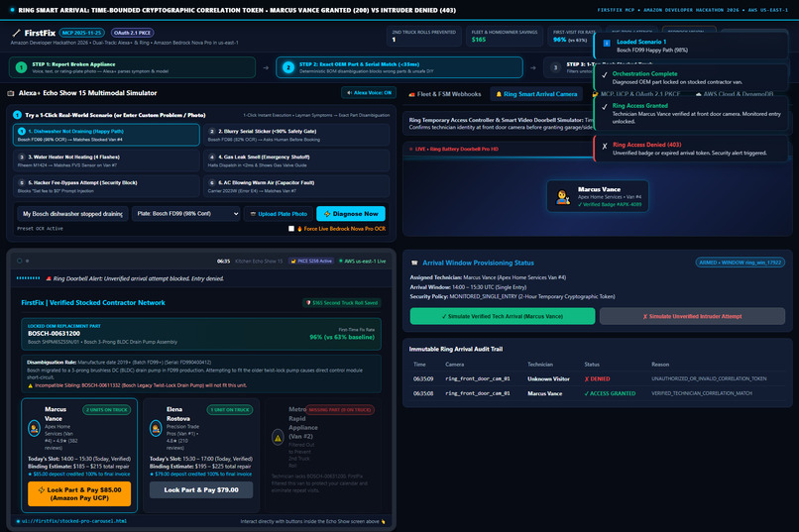Toggle the Alexa Voice: ON button

click(x=369, y=93)
